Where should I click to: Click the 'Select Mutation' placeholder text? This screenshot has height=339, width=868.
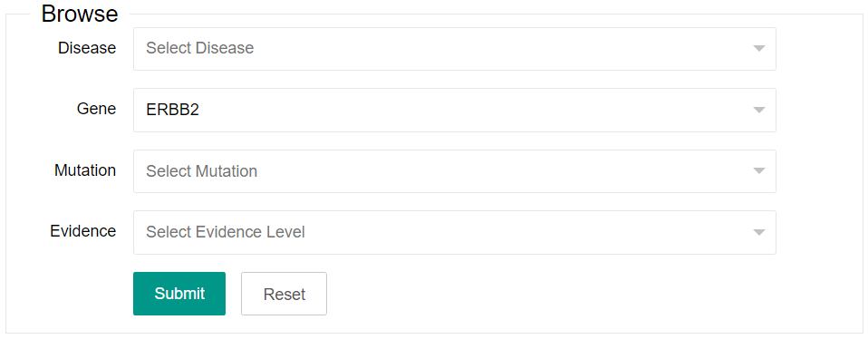(201, 171)
